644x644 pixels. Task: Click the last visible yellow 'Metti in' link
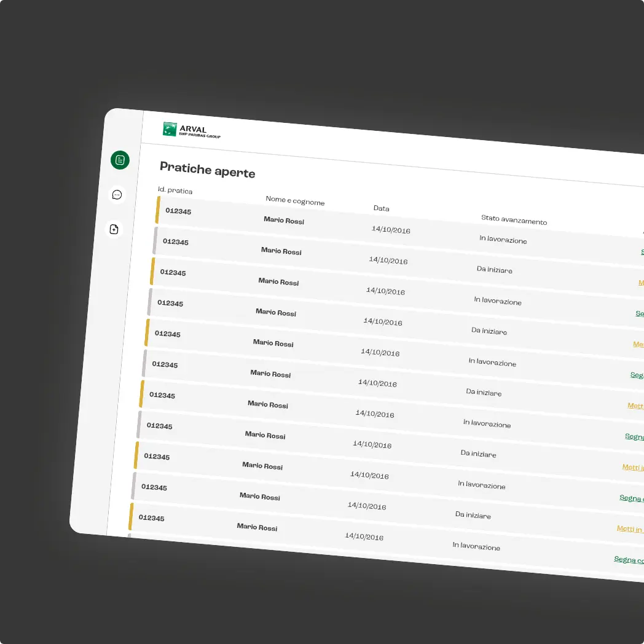[630, 529]
